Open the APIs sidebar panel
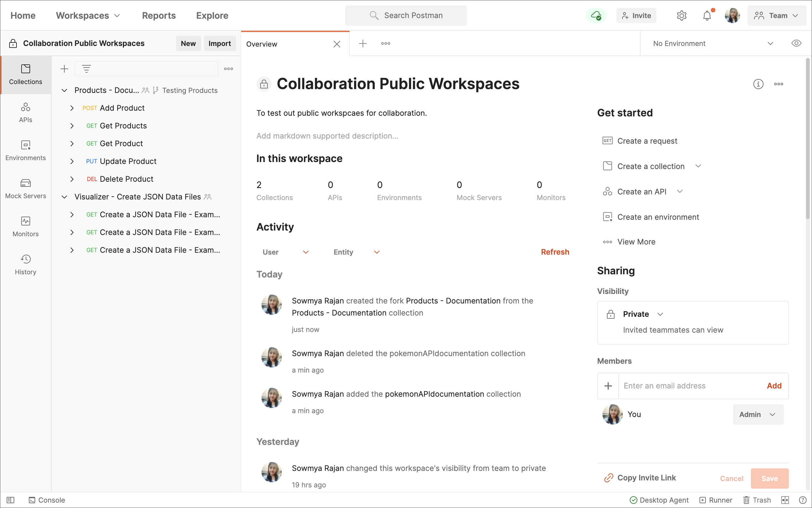Image resolution: width=812 pixels, height=508 pixels. [x=26, y=113]
